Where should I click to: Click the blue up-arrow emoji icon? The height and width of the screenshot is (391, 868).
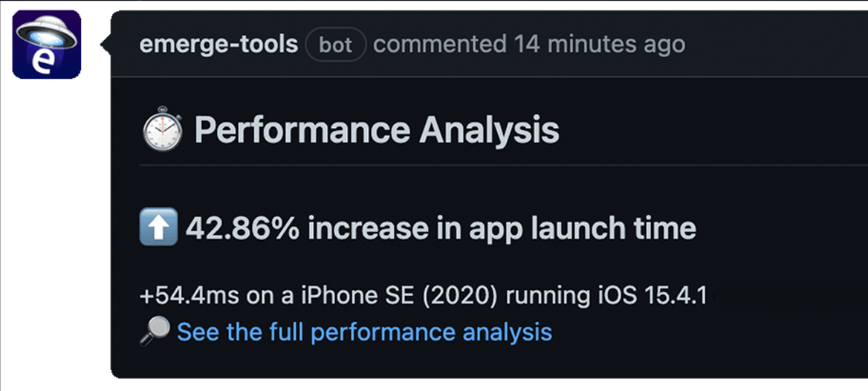pos(158,228)
